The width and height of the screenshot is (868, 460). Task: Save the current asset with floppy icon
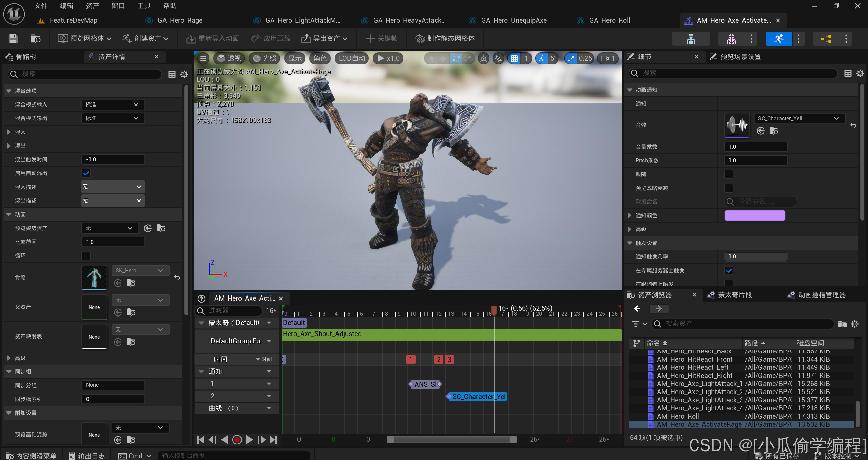pyautogui.click(x=13, y=39)
